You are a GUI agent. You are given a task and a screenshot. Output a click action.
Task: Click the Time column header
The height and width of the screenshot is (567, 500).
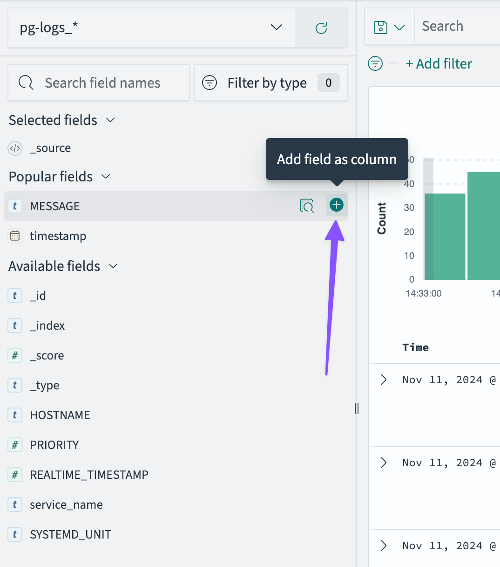point(415,348)
